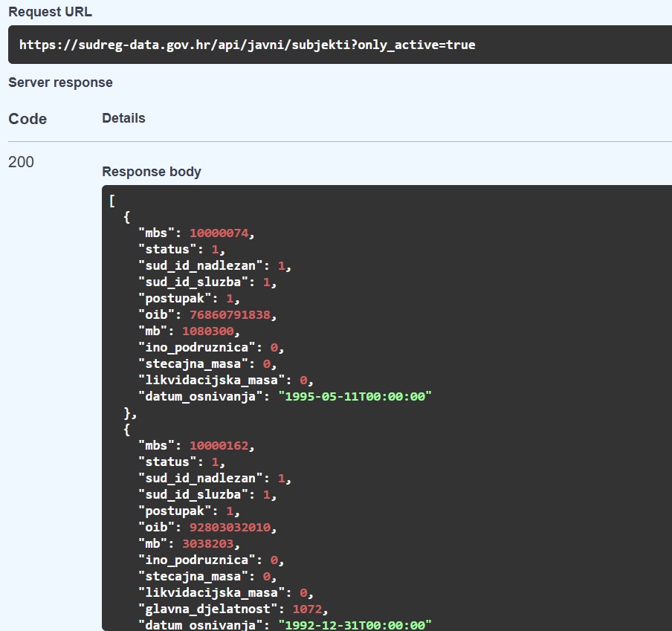Click the closing brace of the first JSON object
Screen dimensions: 672x631
click(x=127, y=413)
